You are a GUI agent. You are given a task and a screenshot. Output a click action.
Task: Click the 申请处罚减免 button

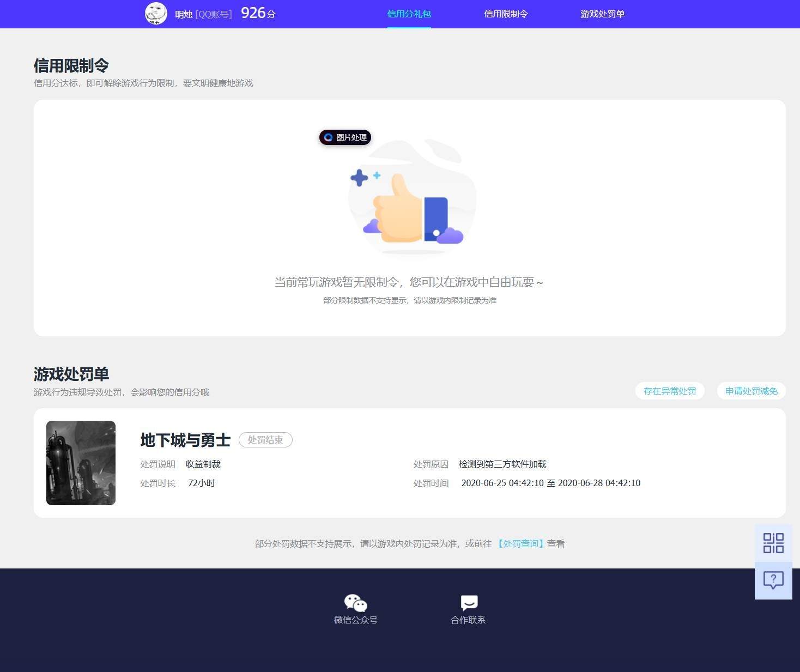(x=751, y=391)
